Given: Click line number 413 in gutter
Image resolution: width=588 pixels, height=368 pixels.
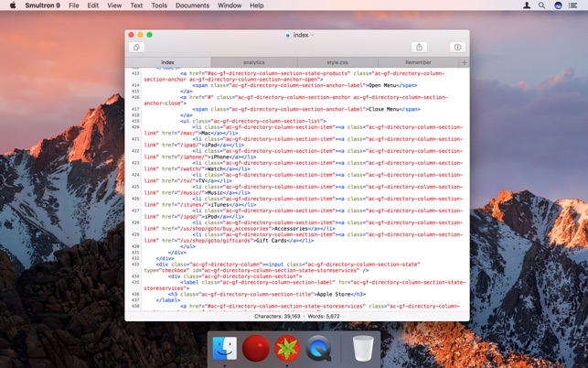Looking at the screenshot, I should pyautogui.click(x=135, y=73).
